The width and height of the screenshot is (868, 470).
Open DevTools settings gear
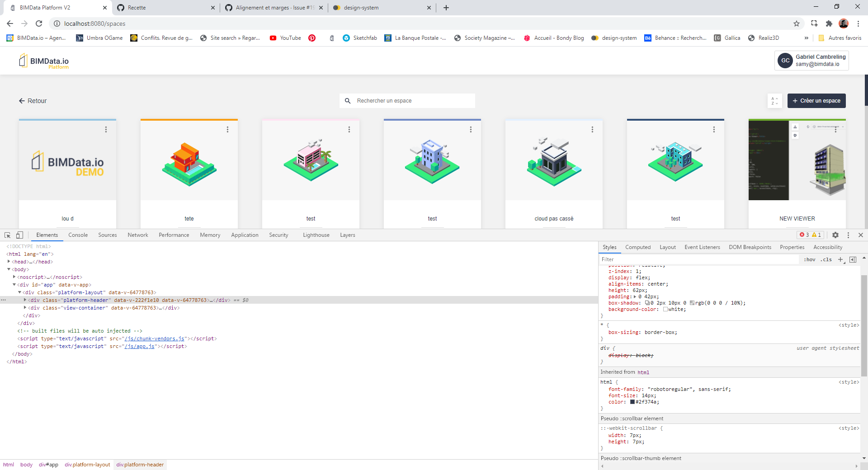[835, 235]
